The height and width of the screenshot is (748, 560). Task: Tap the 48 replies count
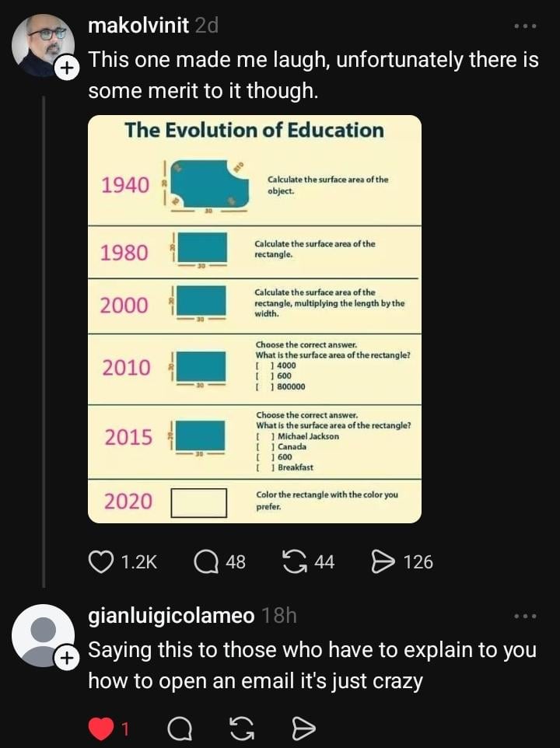[236, 561]
